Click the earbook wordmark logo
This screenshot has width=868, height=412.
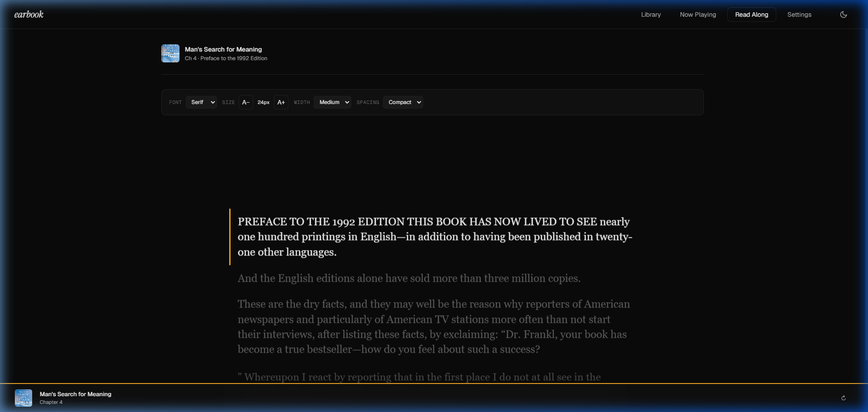coord(28,14)
